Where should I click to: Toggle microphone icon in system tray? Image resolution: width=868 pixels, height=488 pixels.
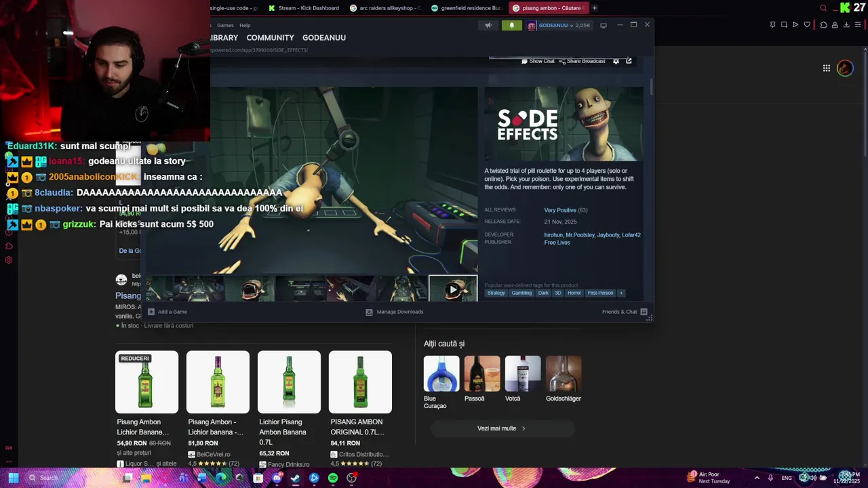pos(771,478)
